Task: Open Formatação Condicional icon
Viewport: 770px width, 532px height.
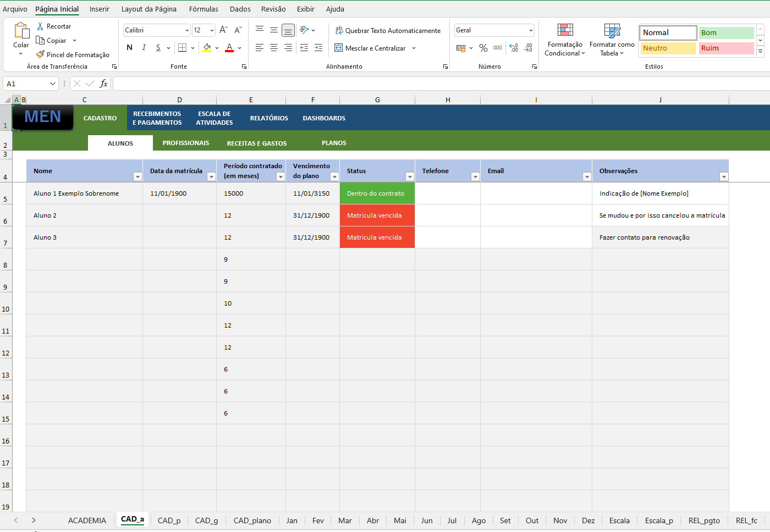Action: click(565, 30)
